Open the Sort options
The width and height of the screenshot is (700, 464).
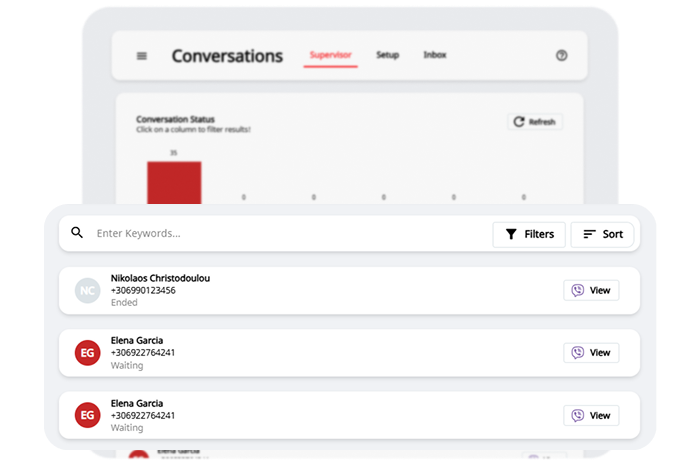click(602, 234)
